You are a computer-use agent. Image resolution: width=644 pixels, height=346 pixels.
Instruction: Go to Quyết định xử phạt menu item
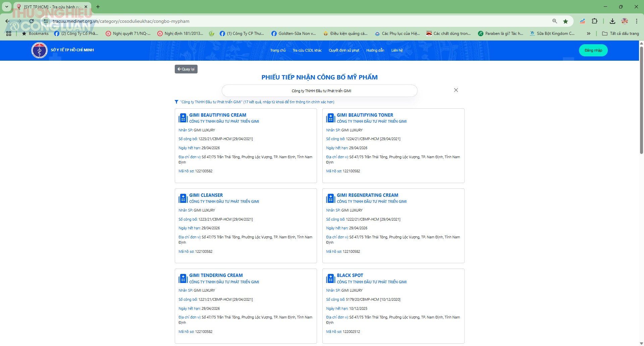coord(344,50)
